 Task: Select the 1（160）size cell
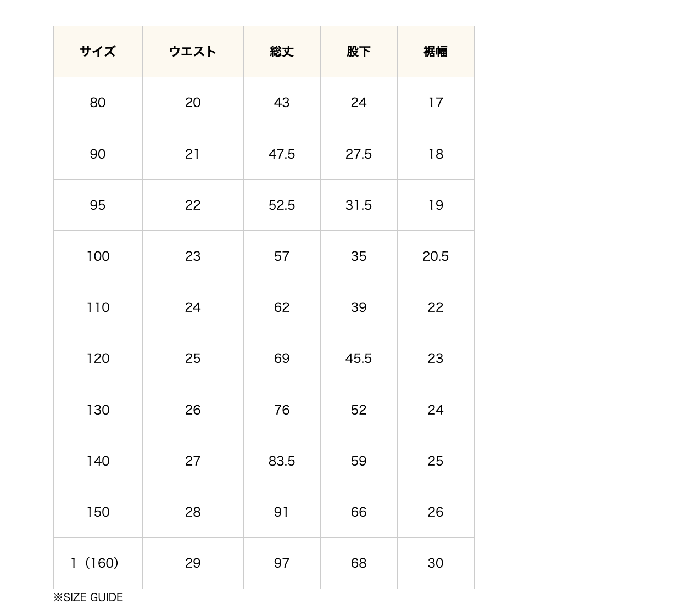click(x=95, y=563)
